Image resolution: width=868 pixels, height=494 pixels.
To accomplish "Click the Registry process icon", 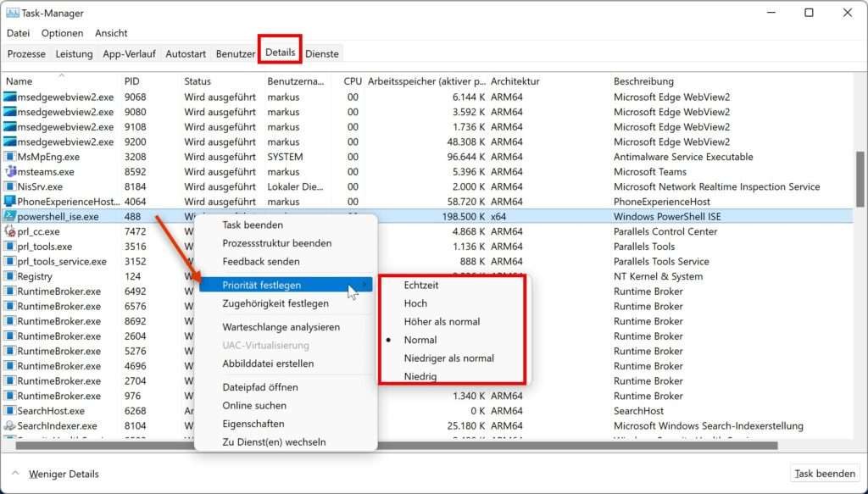I will 10,276.
